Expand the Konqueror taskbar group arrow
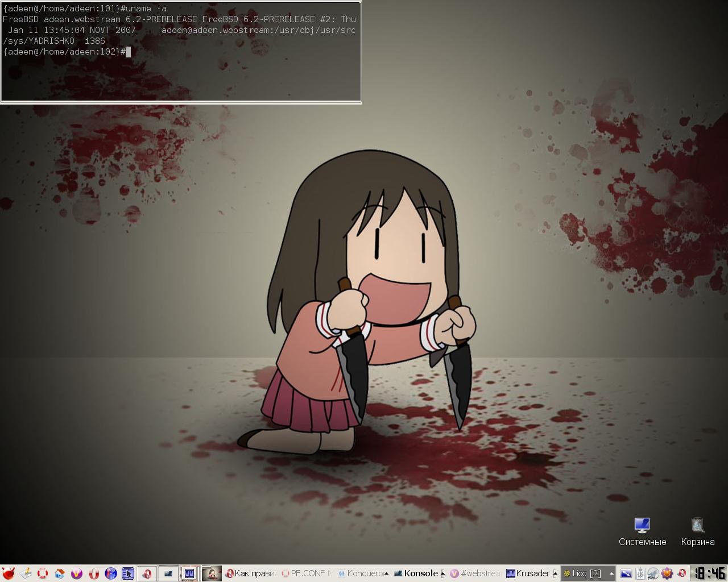This screenshot has width=728, height=582. coord(387,573)
